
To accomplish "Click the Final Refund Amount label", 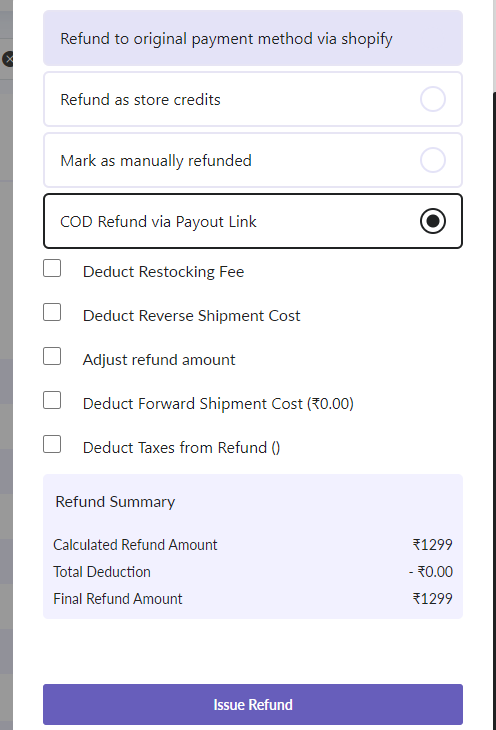I will (118, 599).
